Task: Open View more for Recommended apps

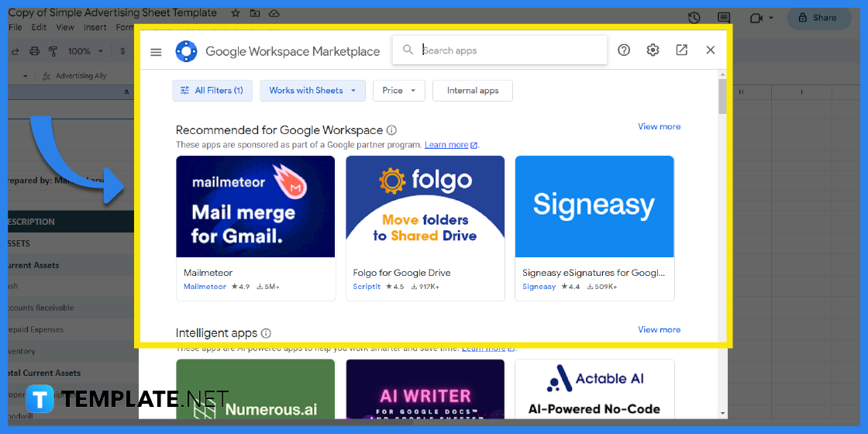Action: point(660,127)
